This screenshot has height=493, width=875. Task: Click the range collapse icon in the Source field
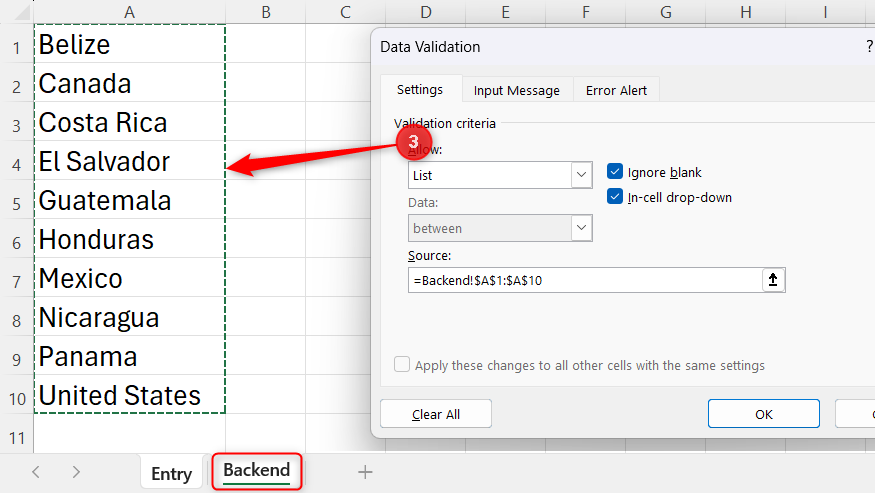[773, 280]
